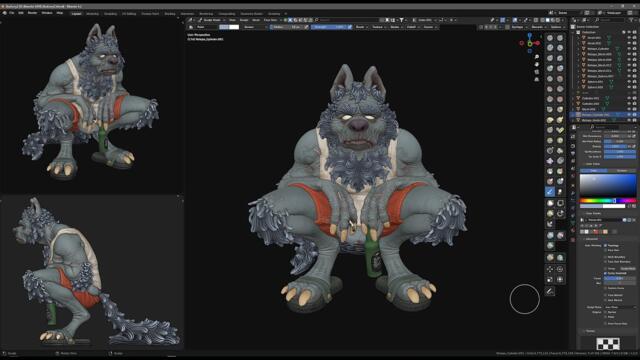Select the Clay Strips brush tool
Image resolution: width=640 pixels, height=360 pixels.
point(560,48)
